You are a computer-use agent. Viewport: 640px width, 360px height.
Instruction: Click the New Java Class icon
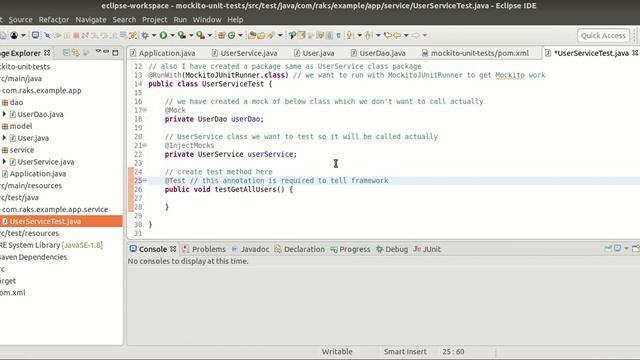231,36
